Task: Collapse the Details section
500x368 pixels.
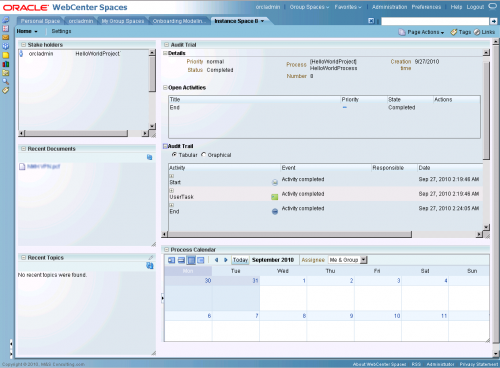Action: tap(165, 53)
